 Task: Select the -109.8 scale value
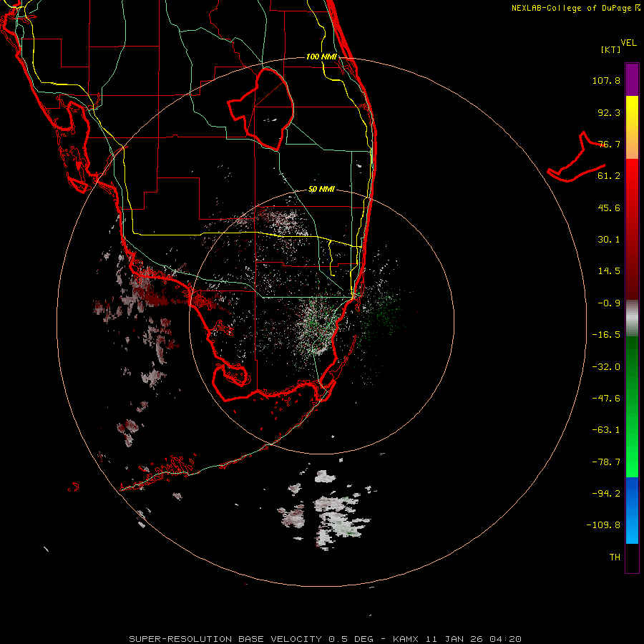[x=603, y=525]
